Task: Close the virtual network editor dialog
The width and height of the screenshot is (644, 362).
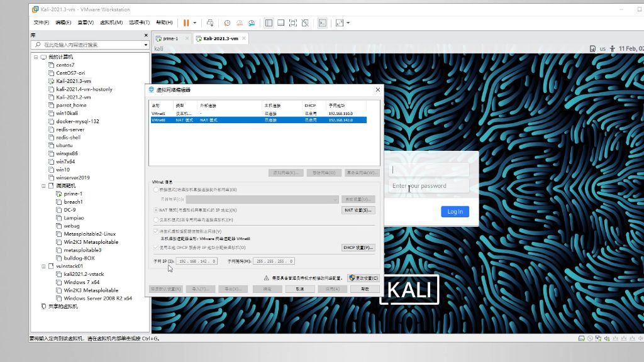Action: coord(378,89)
